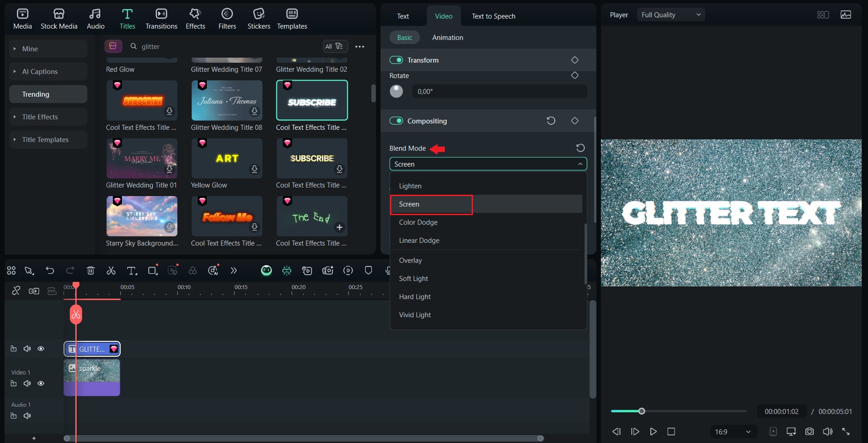Switch to the Audio tab

[95, 19]
